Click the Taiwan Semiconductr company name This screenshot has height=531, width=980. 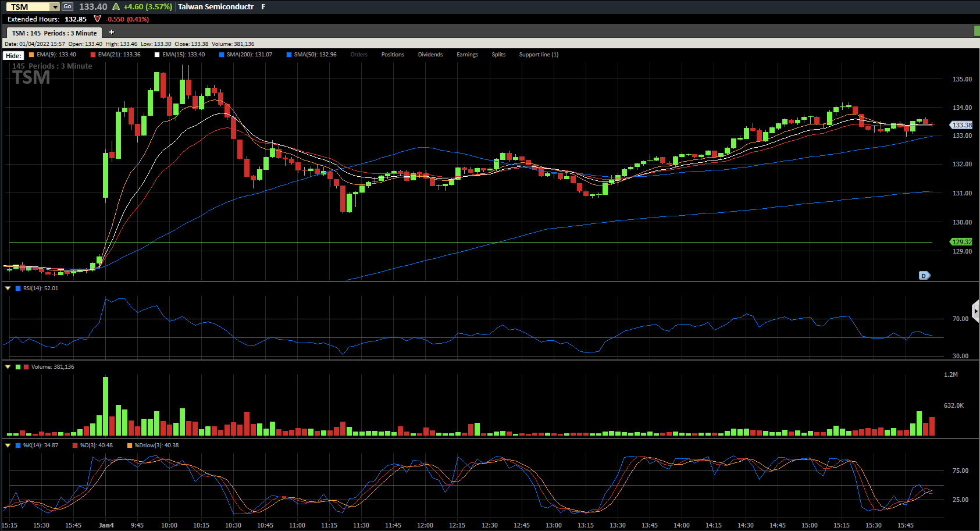(x=216, y=7)
